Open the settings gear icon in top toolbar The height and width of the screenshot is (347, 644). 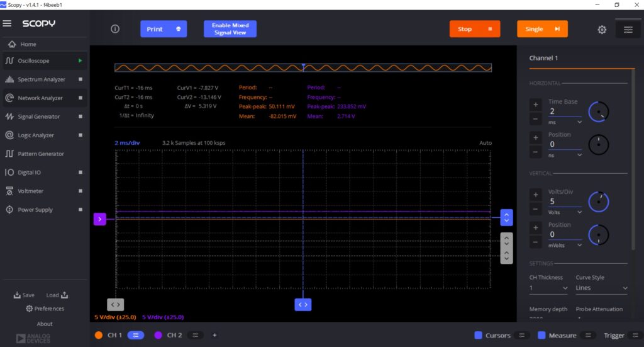pos(602,30)
